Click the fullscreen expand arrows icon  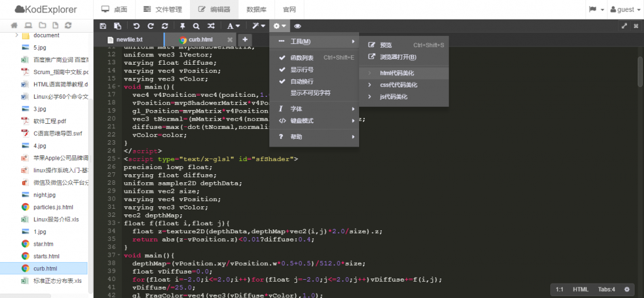[625, 25]
